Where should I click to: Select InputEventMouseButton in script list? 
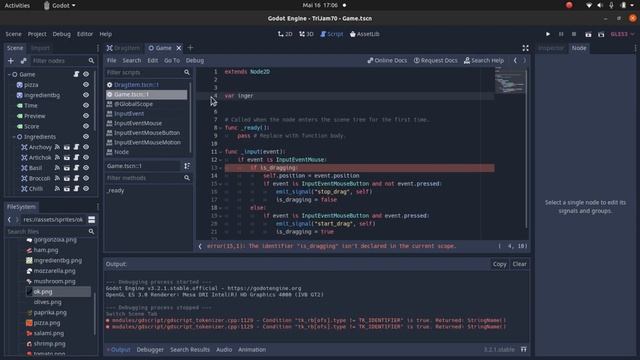coord(147,133)
